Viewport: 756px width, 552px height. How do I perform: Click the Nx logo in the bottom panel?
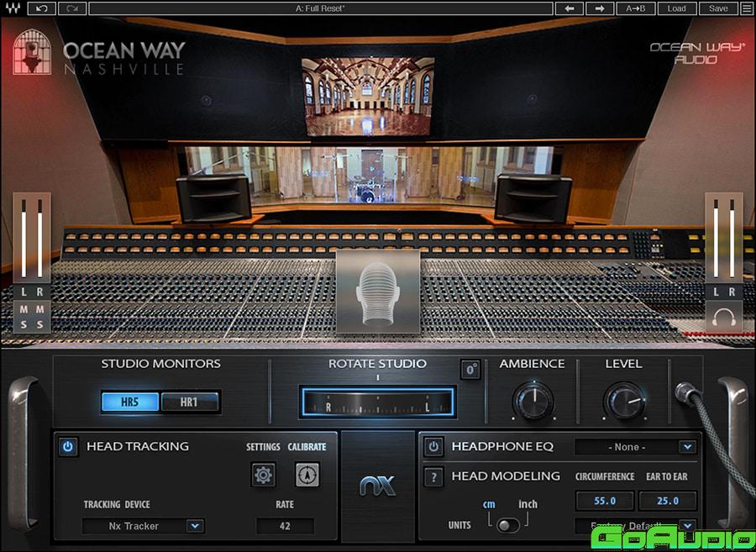pos(377,486)
